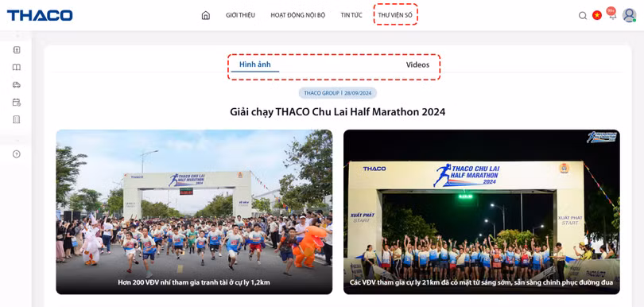This screenshot has height=307, width=644.
Task: Open the contacts book sidebar icon
Action: coord(17,50)
